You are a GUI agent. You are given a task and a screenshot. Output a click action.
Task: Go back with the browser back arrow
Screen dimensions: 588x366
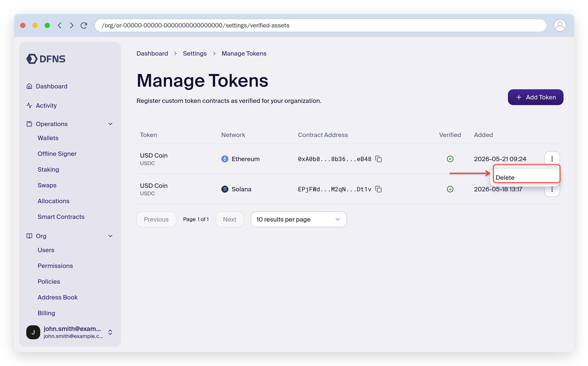(60, 25)
